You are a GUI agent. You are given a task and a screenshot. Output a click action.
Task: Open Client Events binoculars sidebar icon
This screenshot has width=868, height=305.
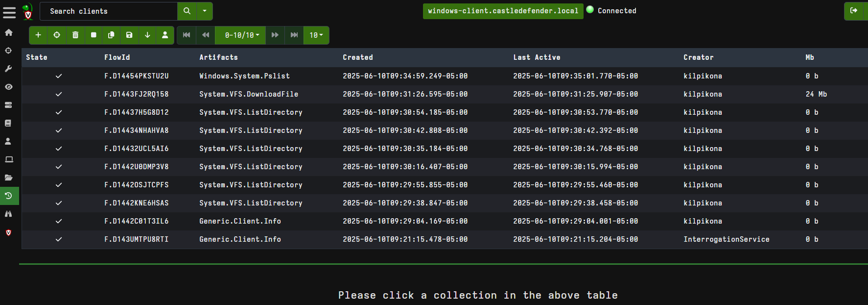coord(8,214)
